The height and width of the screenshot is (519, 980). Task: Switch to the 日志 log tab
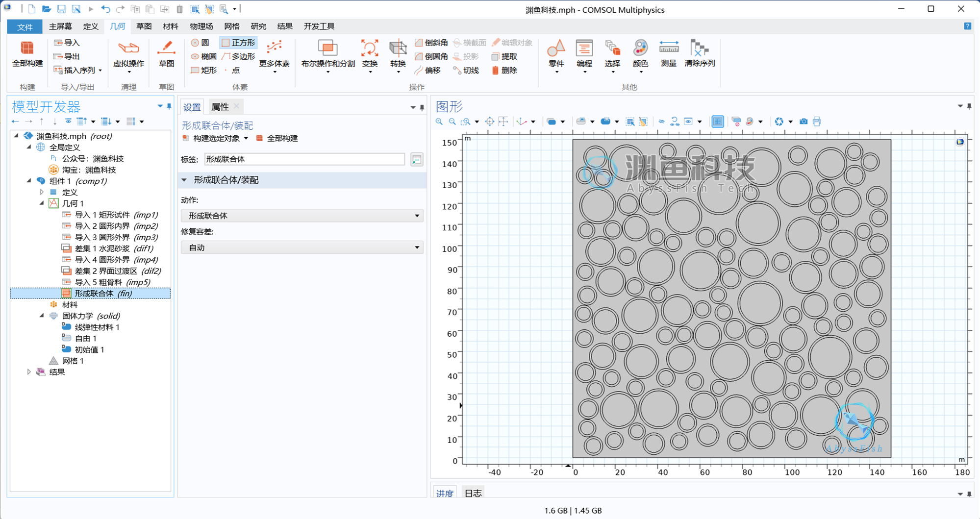[473, 493]
